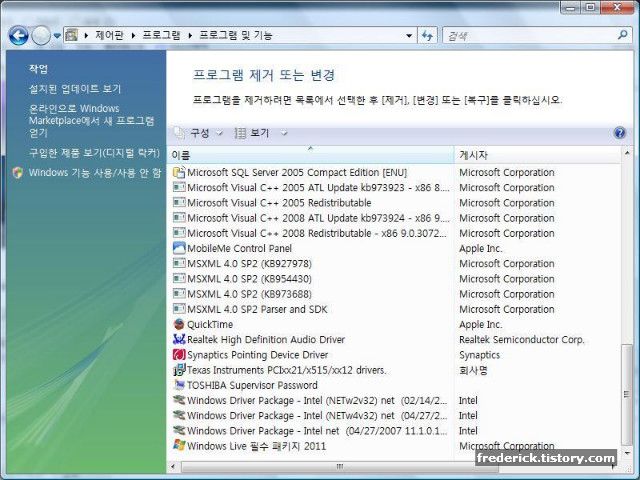Screen dimensions: 640x480
Task: Select the QuickTime program icon
Action: pyautogui.click(x=179, y=324)
